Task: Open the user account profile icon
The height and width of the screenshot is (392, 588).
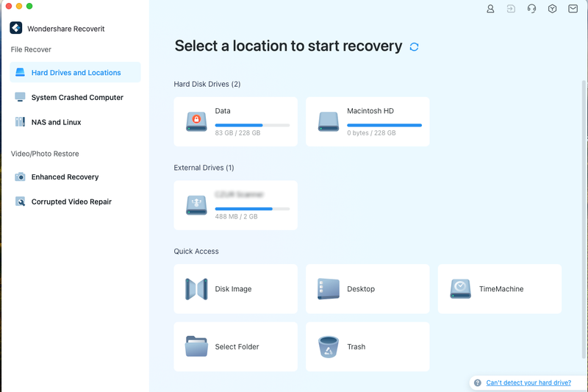Action: 490,9
